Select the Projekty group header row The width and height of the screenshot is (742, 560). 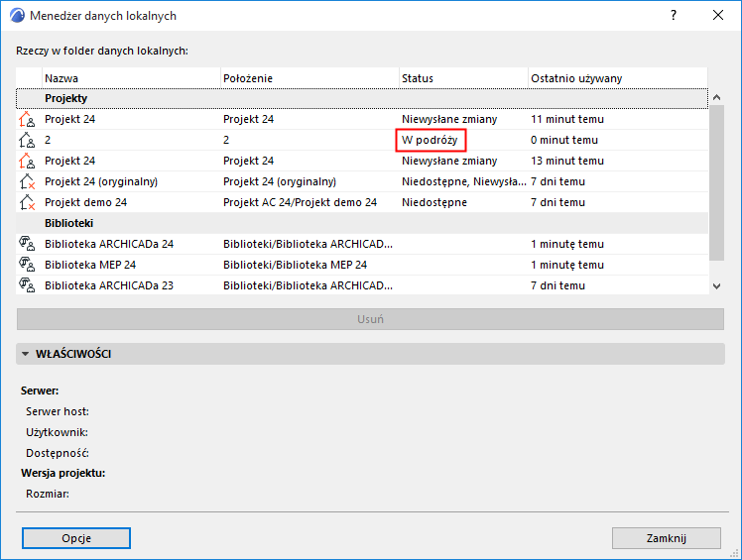point(362,98)
